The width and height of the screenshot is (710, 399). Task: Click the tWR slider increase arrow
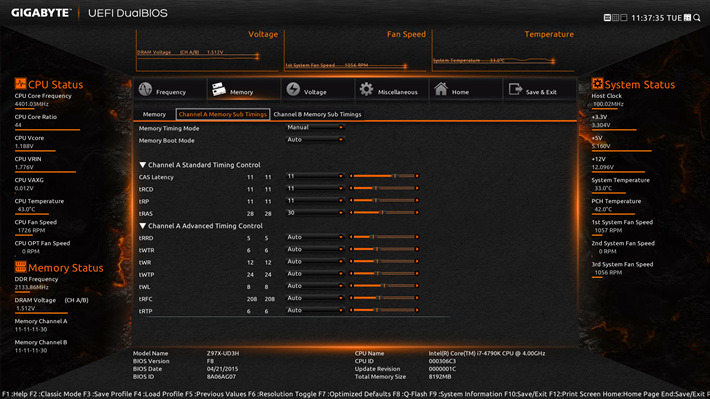pyautogui.click(x=417, y=261)
